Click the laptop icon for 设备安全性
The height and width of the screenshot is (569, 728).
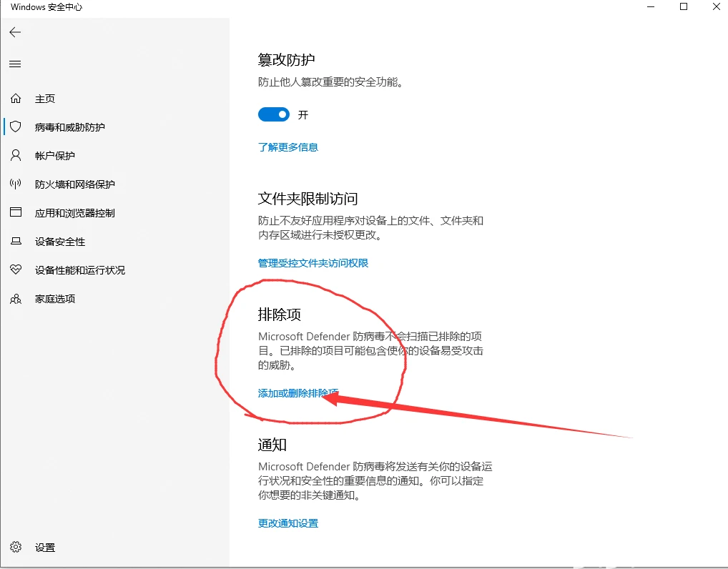click(x=16, y=242)
